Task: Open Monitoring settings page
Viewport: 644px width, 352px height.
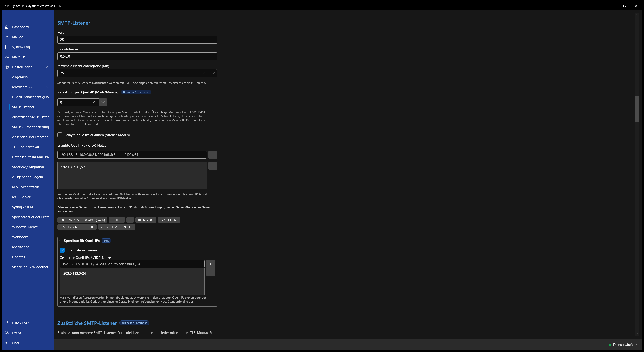Action: pyautogui.click(x=21, y=247)
